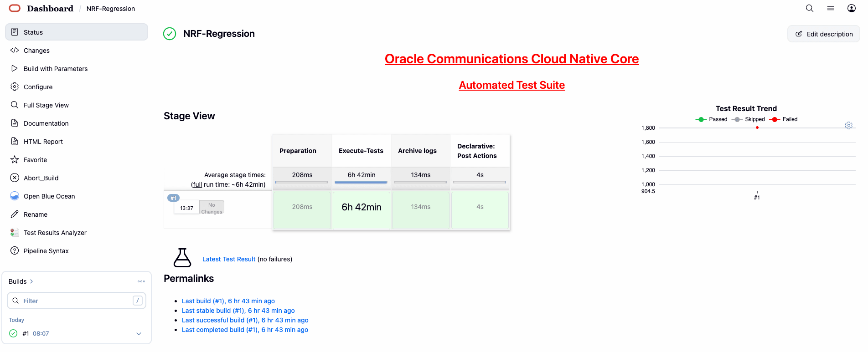Click the 6h 42min Execute-Tests stage cell
Screen dimensions: 868x352
click(x=362, y=210)
